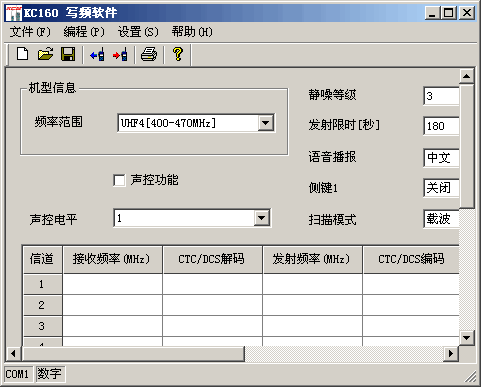Open the 设置(S) menu
The height and width of the screenshot is (387, 481).
[x=138, y=32]
